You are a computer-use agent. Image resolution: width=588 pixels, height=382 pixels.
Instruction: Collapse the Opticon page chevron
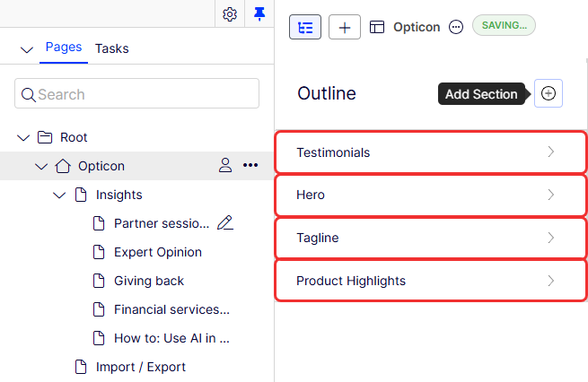(x=41, y=166)
